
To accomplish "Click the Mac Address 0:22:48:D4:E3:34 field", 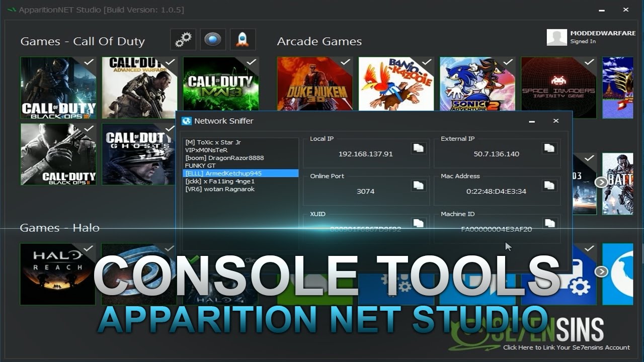I will (497, 192).
